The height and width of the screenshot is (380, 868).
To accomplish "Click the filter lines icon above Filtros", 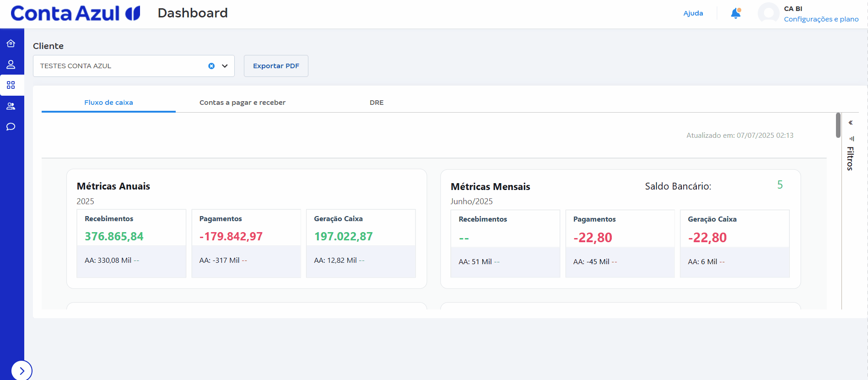I will [x=852, y=138].
